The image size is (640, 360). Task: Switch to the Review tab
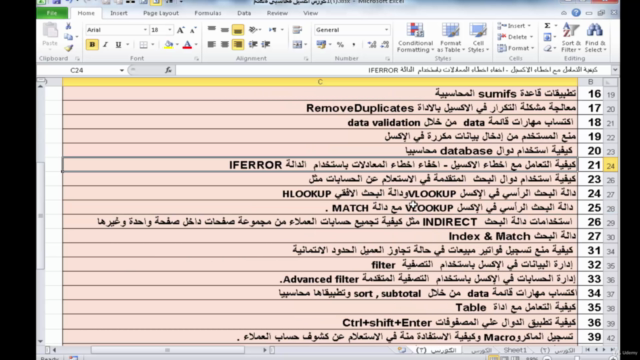277,13
